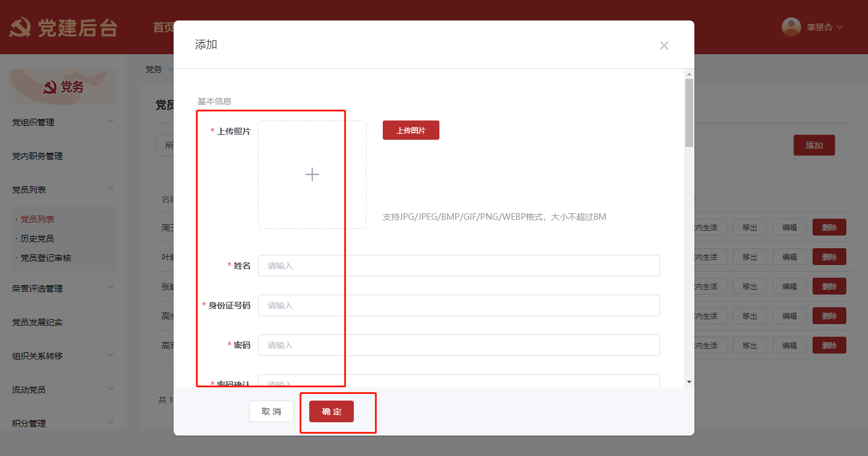Viewport: 868px width, 456px height.
Task: Expand 荣誉评选管理 in sidebar
Action: coord(63,289)
